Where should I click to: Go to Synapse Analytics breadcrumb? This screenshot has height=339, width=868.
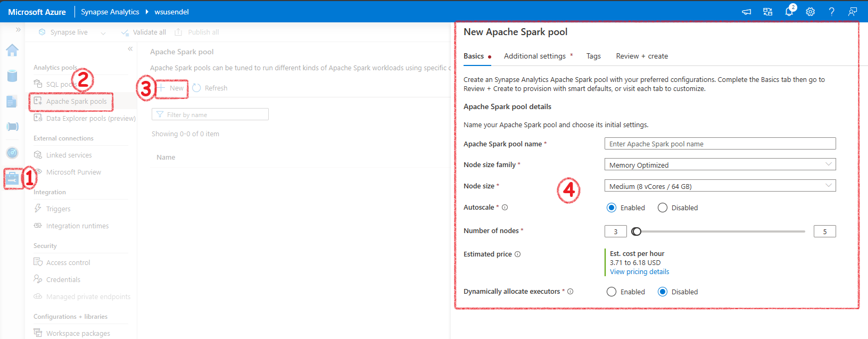[110, 12]
